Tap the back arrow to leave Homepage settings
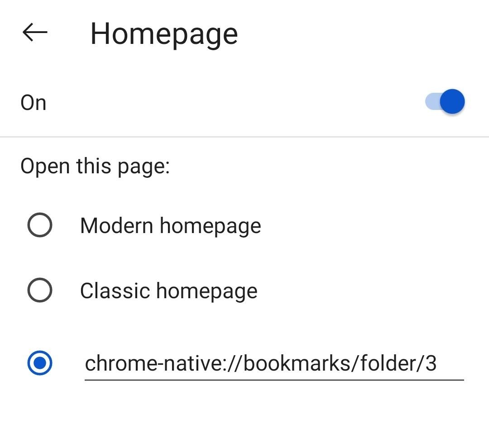 pyautogui.click(x=34, y=32)
